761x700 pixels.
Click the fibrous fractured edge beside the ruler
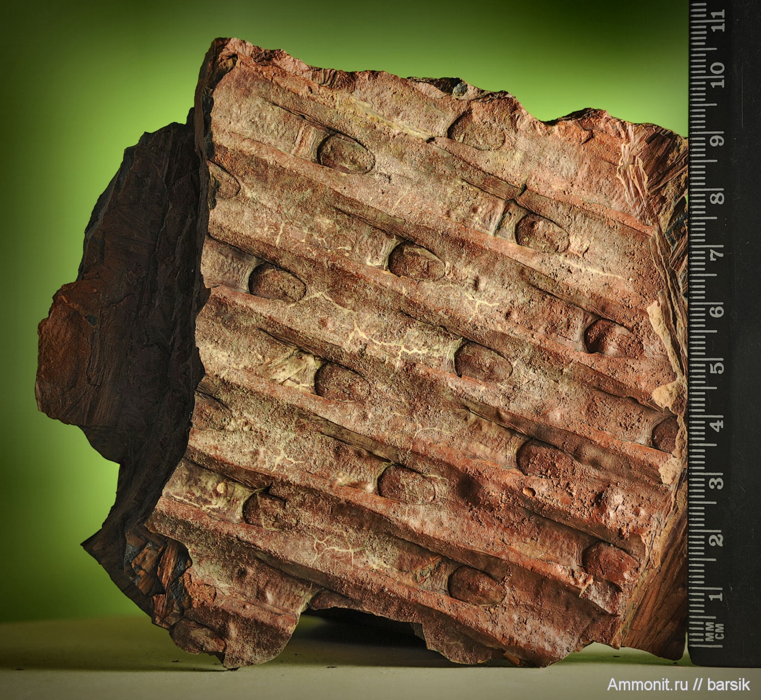pyautogui.click(x=673, y=176)
